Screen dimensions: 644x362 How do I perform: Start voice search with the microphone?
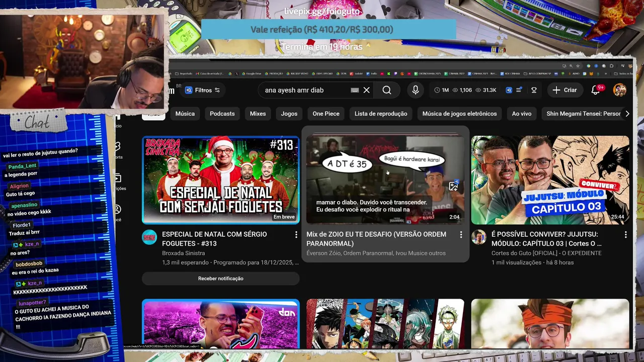(x=416, y=90)
